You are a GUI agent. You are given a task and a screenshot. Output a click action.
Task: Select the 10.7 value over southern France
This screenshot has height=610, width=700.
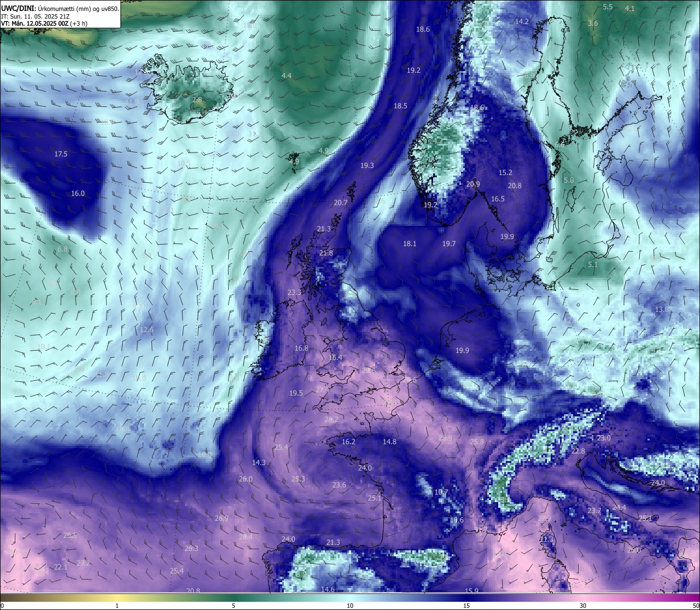441,492
